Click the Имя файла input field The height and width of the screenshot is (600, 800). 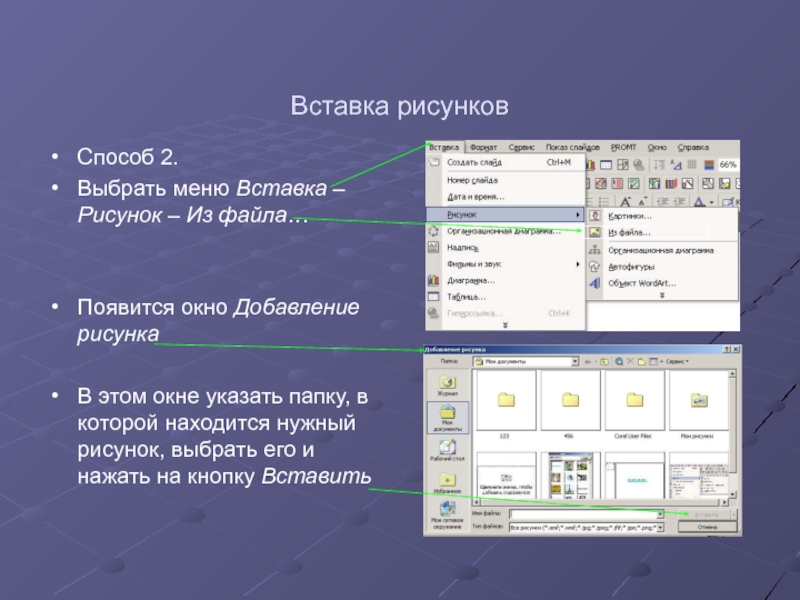pyautogui.click(x=586, y=514)
